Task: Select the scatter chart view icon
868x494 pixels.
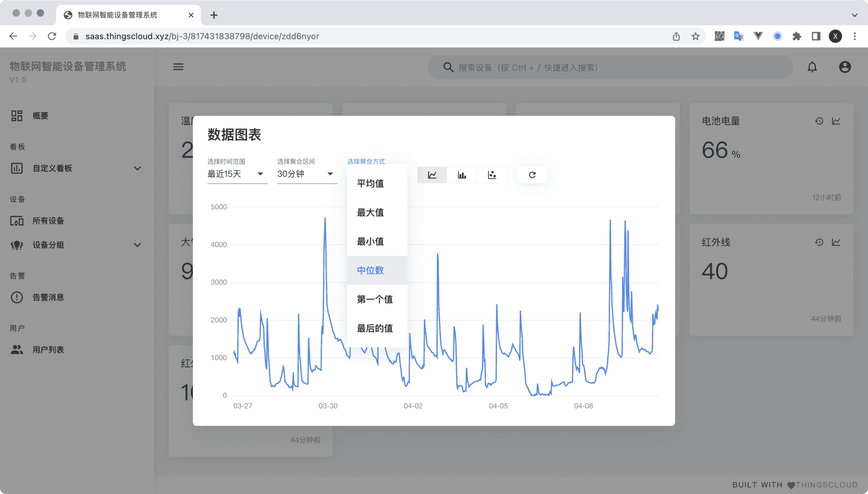Action: pos(492,175)
